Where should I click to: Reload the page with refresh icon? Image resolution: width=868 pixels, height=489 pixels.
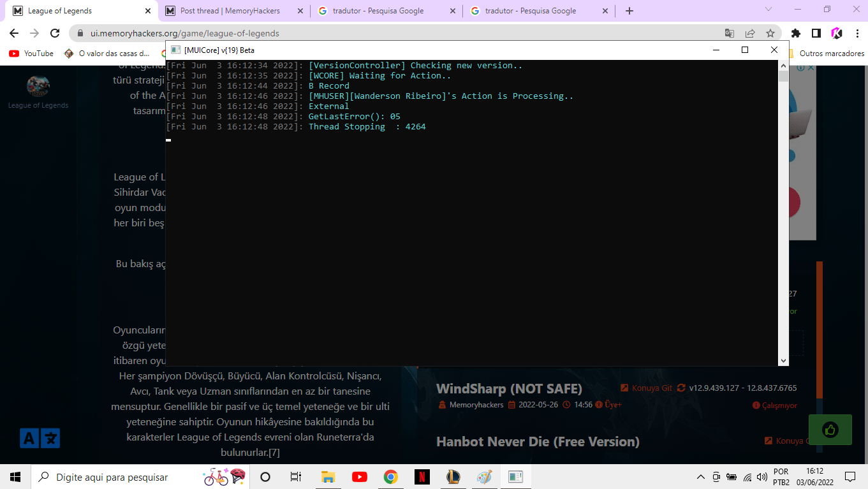(x=55, y=33)
